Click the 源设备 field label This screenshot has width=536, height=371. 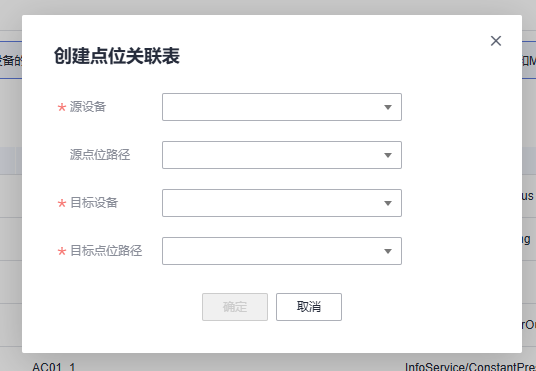tap(88, 107)
